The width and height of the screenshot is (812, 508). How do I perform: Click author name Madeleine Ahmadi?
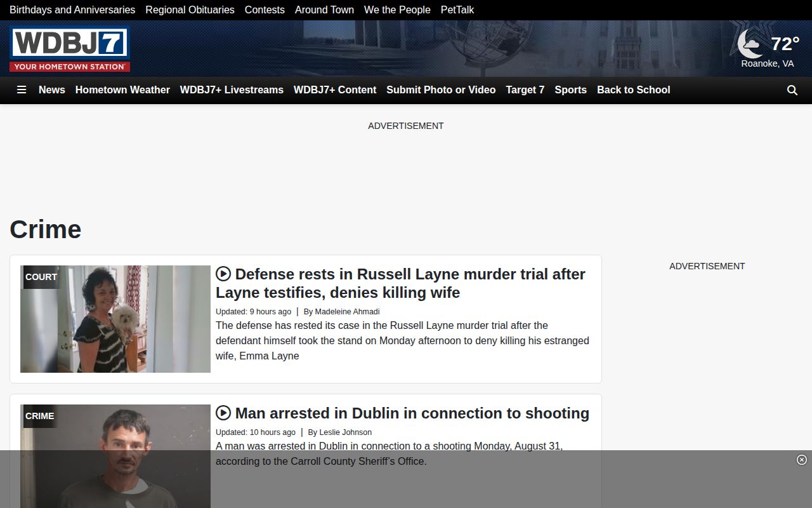tap(347, 312)
